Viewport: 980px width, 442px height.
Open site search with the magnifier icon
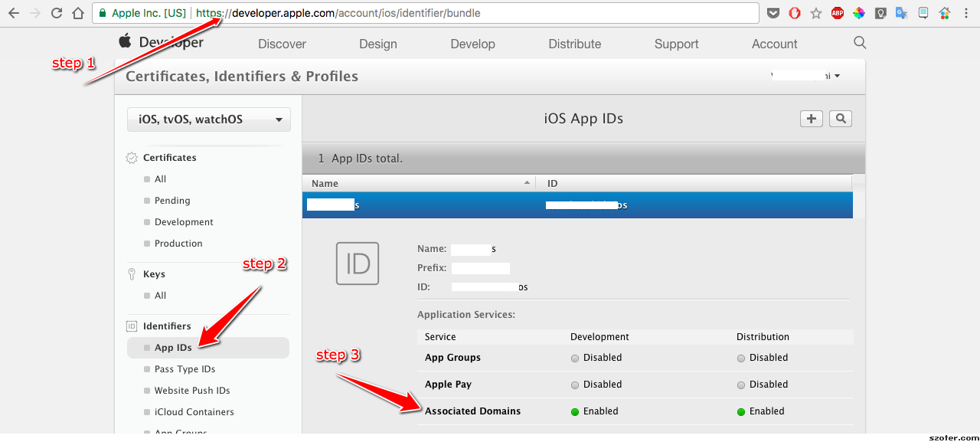point(860,43)
